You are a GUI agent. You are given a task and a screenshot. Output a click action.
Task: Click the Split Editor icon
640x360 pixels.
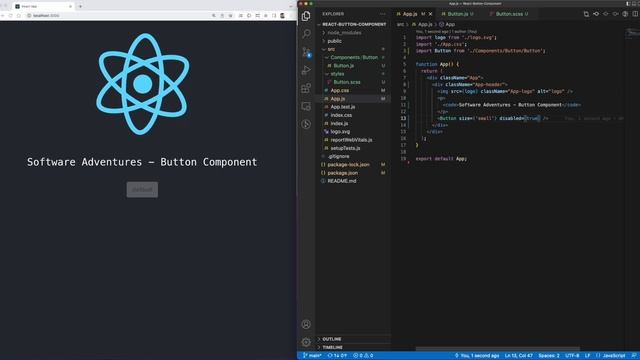pos(635,14)
